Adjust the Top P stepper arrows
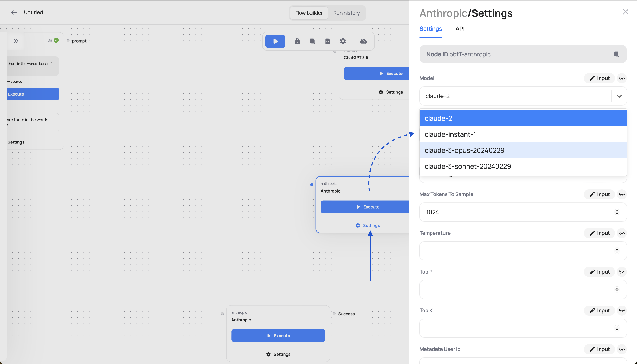Viewport: 637px width, 364px height. [x=617, y=290]
